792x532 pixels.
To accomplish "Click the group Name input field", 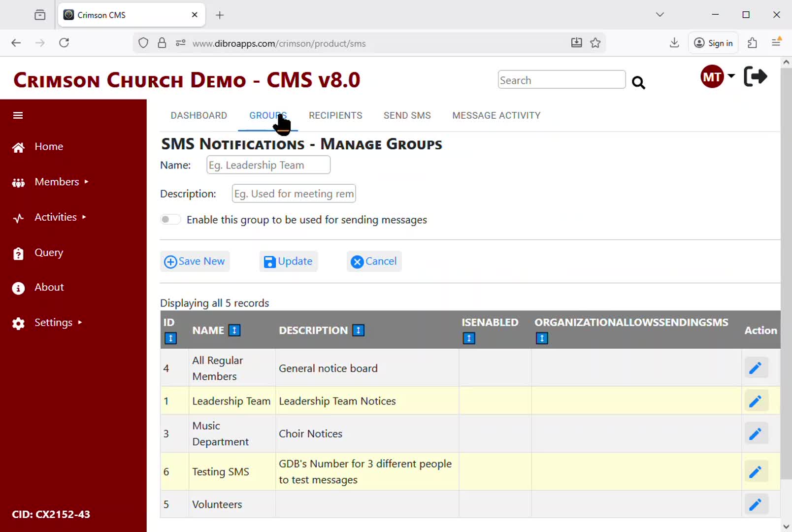I will [x=268, y=165].
